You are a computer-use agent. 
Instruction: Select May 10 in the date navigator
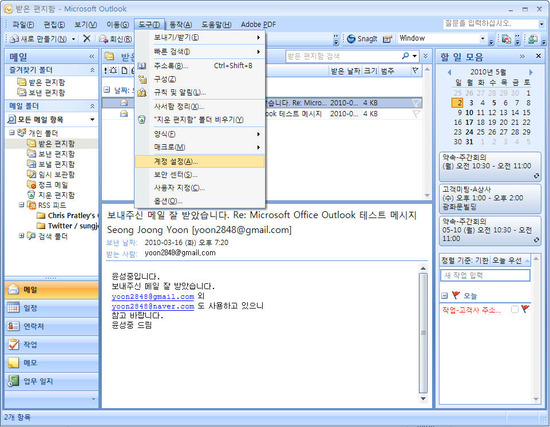click(469, 113)
